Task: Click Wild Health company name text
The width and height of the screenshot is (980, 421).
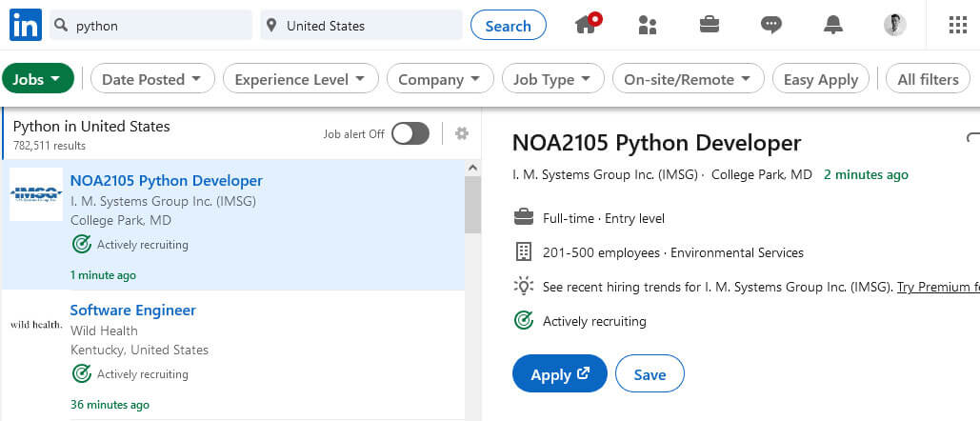Action: [x=104, y=331]
